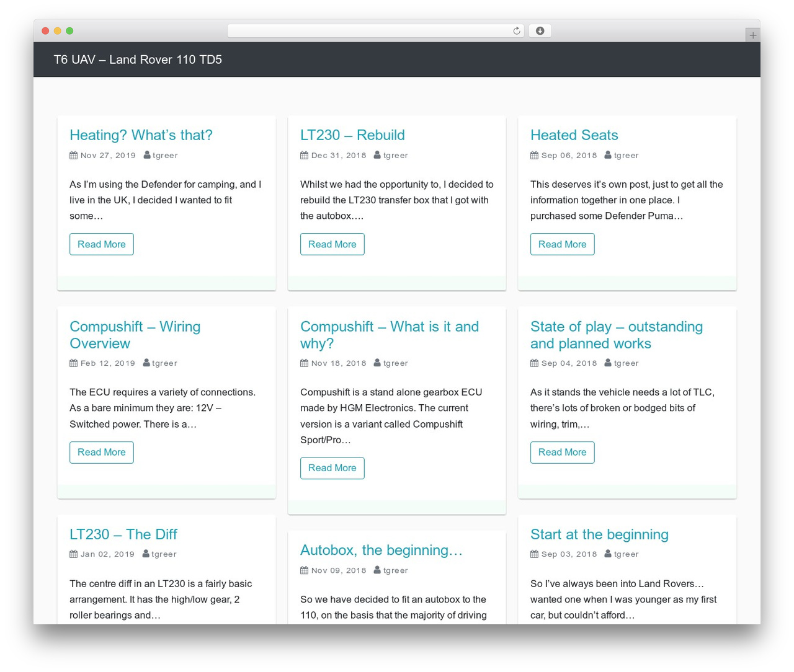
Task: Open the LT230 – Rebuild post title
Action: [352, 135]
